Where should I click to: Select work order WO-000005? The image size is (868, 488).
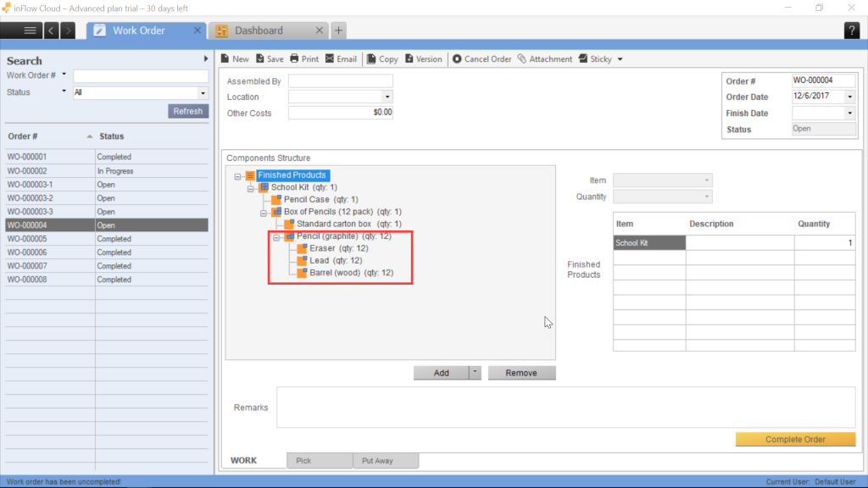pos(107,239)
